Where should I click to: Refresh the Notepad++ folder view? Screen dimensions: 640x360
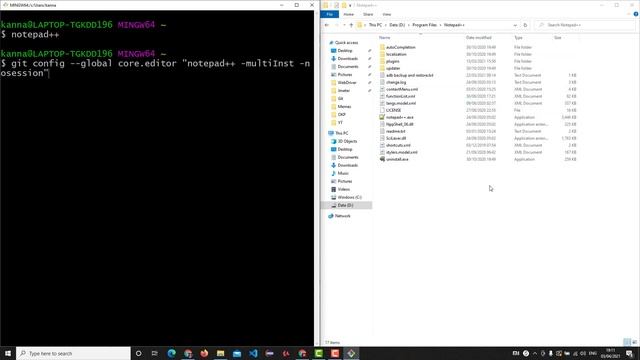click(x=525, y=25)
